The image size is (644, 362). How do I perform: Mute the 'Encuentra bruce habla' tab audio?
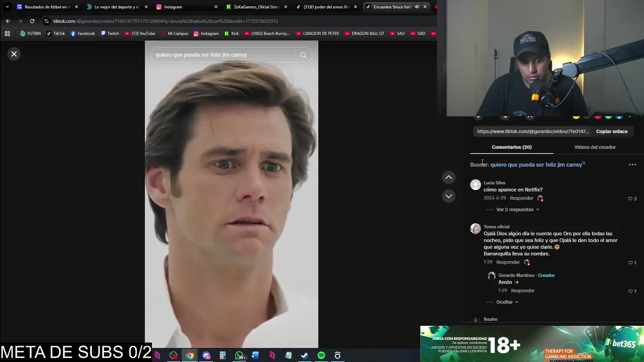[417, 7]
